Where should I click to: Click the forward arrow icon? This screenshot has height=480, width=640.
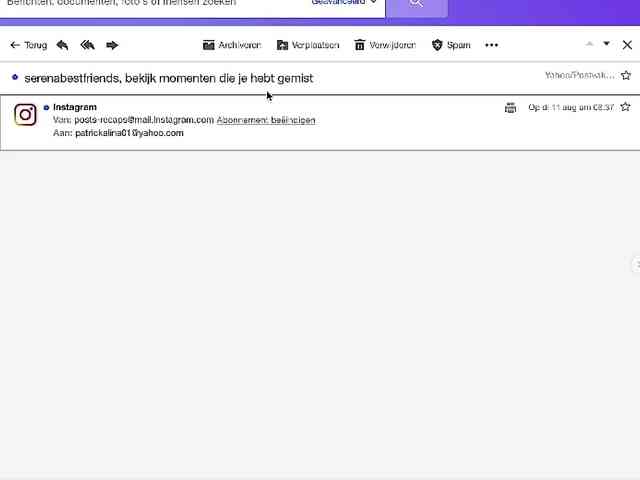point(112,45)
